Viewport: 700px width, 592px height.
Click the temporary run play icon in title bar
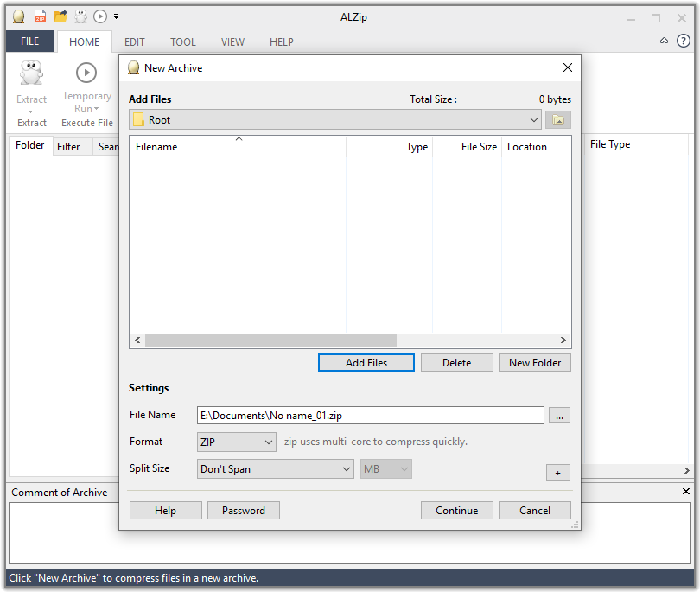coord(100,16)
